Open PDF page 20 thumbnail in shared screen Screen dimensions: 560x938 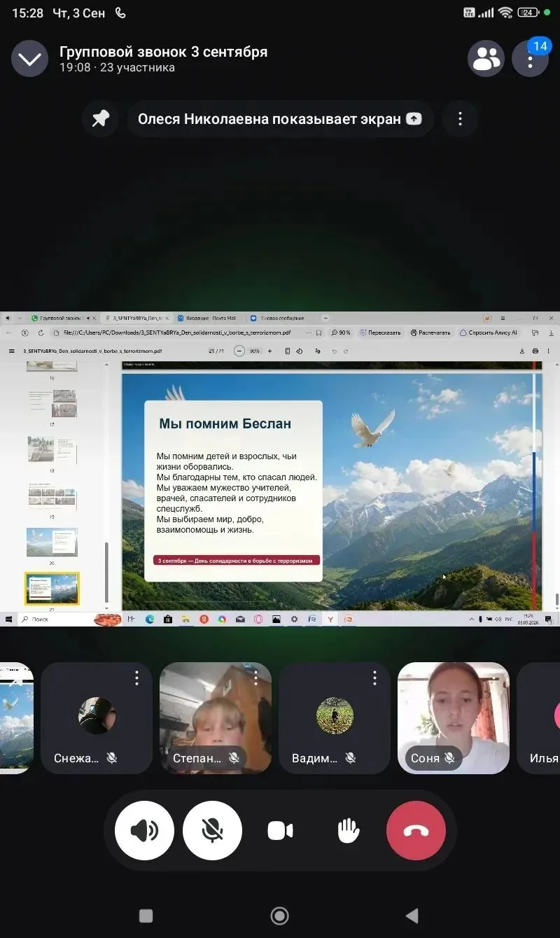[52, 542]
